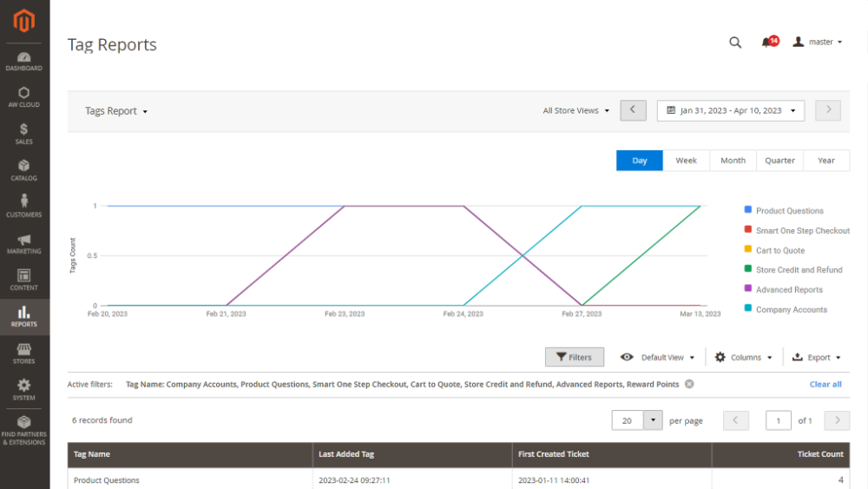Switch grouping to Year
Screen dimensions: 868x489
tap(826, 161)
